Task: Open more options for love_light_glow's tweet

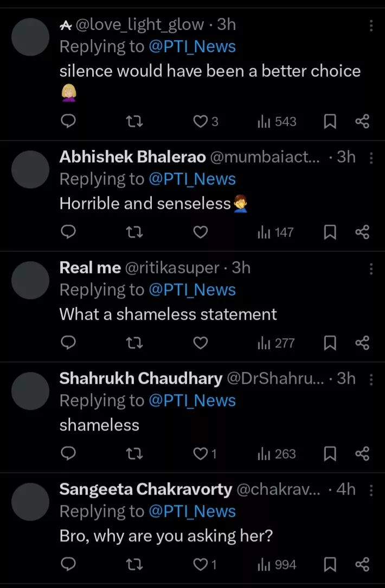Action: point(371,26)
